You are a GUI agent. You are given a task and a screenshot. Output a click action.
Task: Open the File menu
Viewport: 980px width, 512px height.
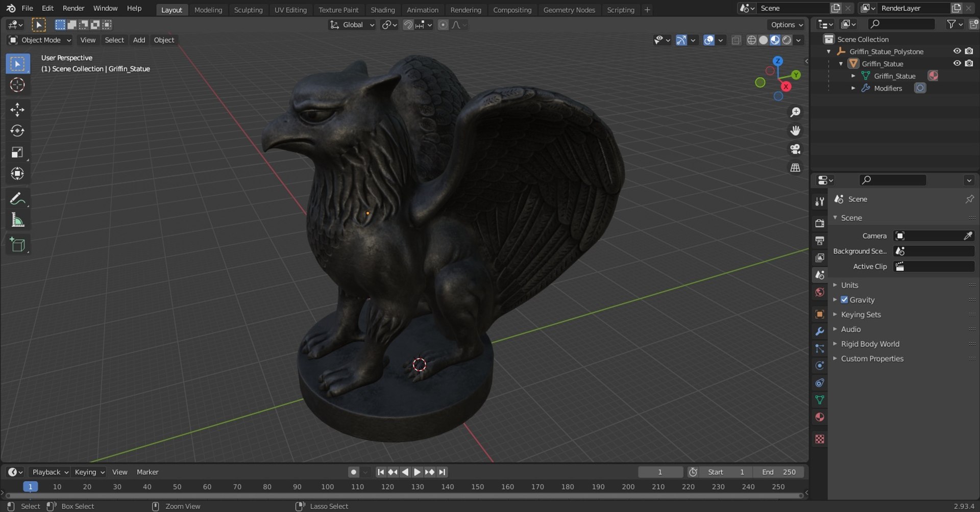click(27, 8)
